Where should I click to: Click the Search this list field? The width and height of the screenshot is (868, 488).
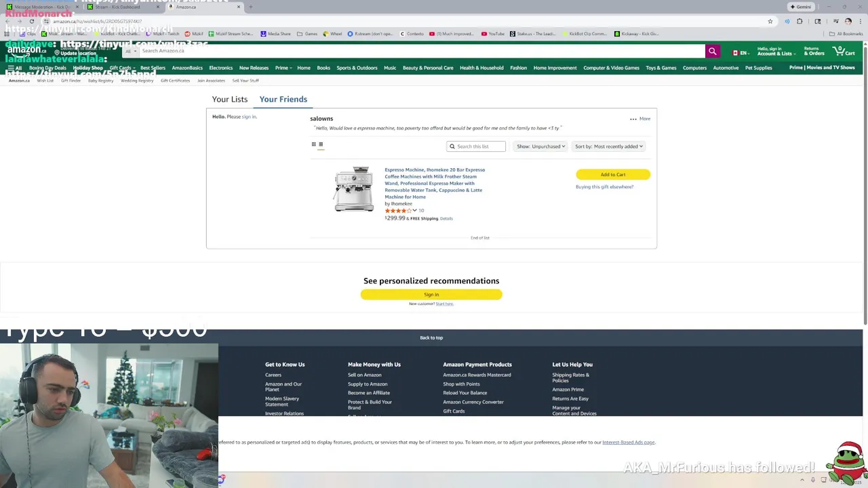tap(476, 146)
